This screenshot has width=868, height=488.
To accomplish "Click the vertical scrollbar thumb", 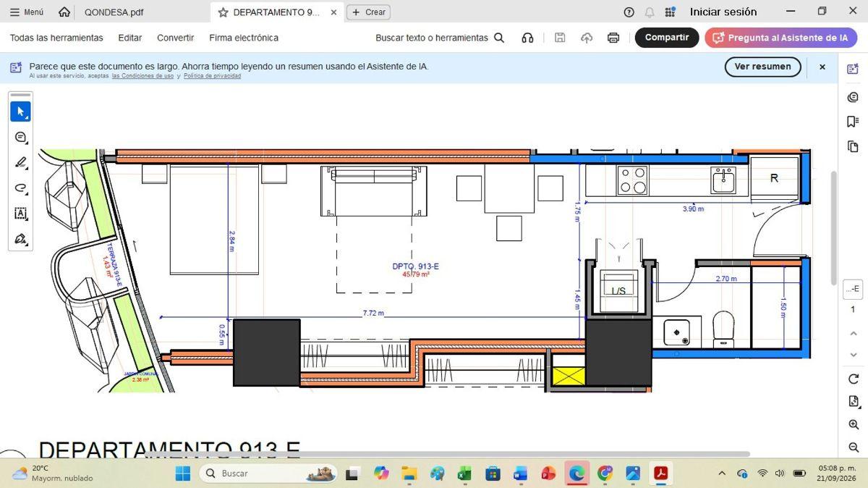I will pos(833,228).
